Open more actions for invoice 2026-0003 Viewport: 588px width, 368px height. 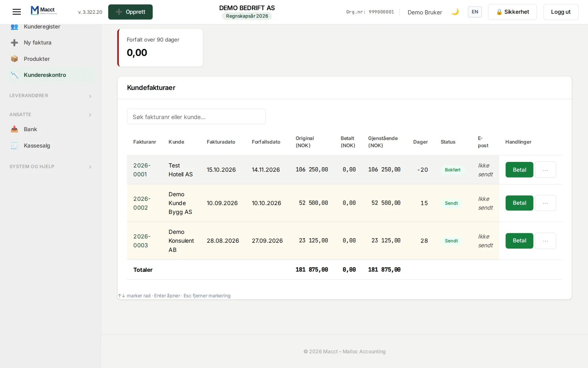[x=546, y=240]
